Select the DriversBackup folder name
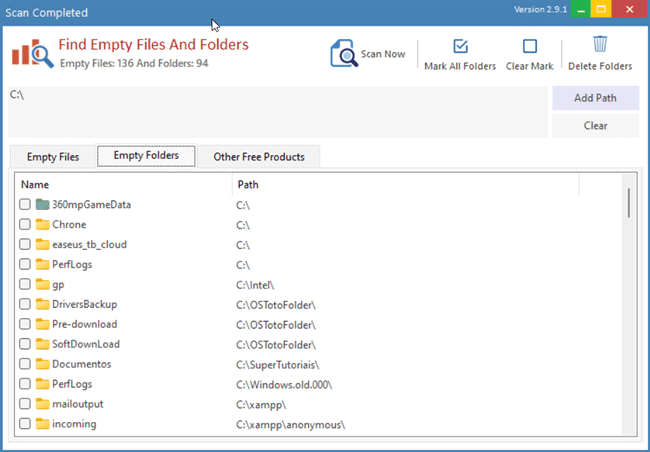The width and height of the screenshot is (650, 452). pyautogui.click(x=85, y=304)
